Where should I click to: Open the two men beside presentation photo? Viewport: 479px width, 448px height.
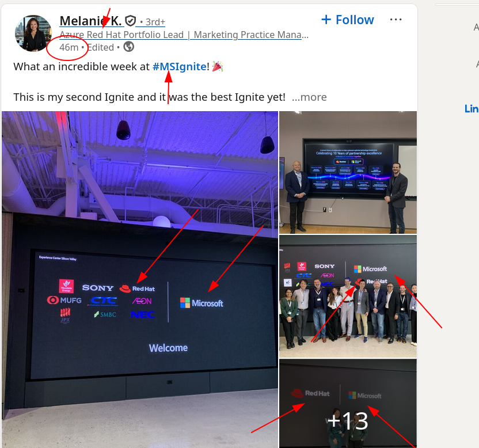pos(348,172)
